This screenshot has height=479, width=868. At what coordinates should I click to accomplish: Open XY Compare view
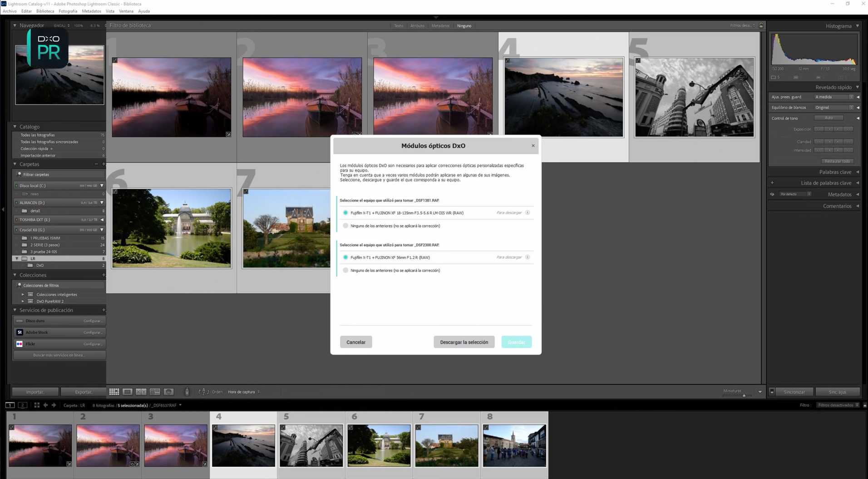[141, 392]
